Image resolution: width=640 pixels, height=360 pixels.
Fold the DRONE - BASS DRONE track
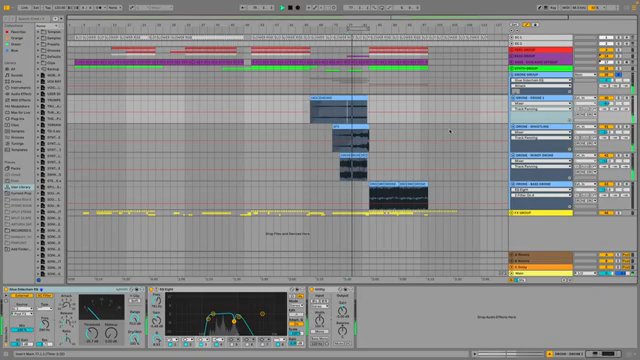(x=513, y=184)
